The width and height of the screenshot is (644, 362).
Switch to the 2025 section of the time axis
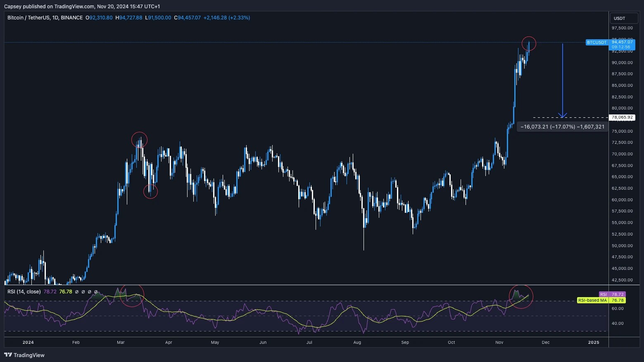(594, 342)
